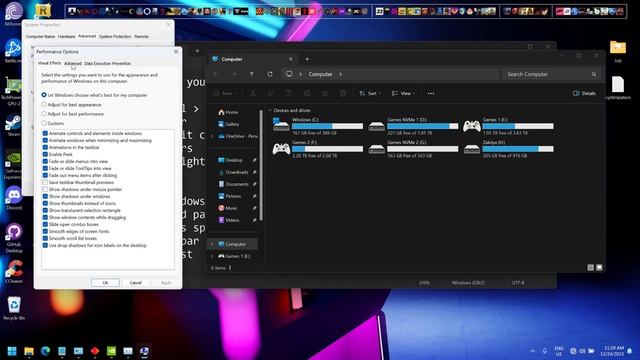Click Games 2 (F:) capacity bar
The height and width of the screenshot is (360, 640).
[x=327, y=149]
